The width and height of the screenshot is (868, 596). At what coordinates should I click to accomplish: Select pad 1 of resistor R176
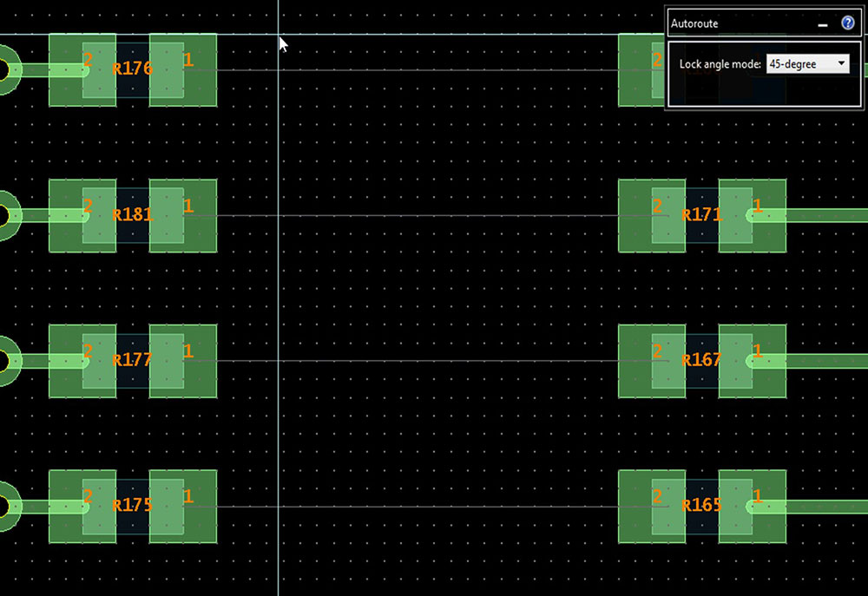coord(183,70)
